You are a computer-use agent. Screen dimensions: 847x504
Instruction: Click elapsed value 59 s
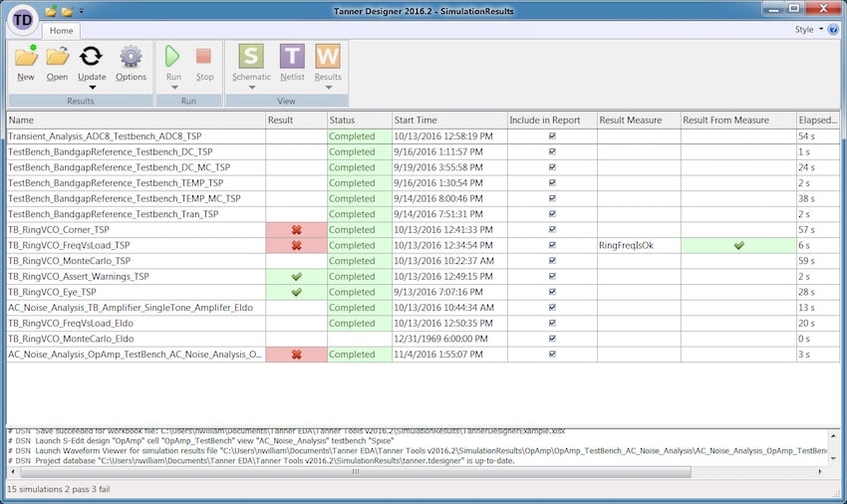tap(806, 261)
